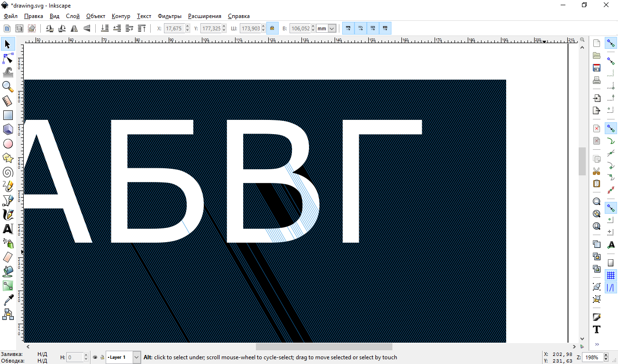Pick the Rectangle tool
Screen dimensions: 618x364
point(8,115)
